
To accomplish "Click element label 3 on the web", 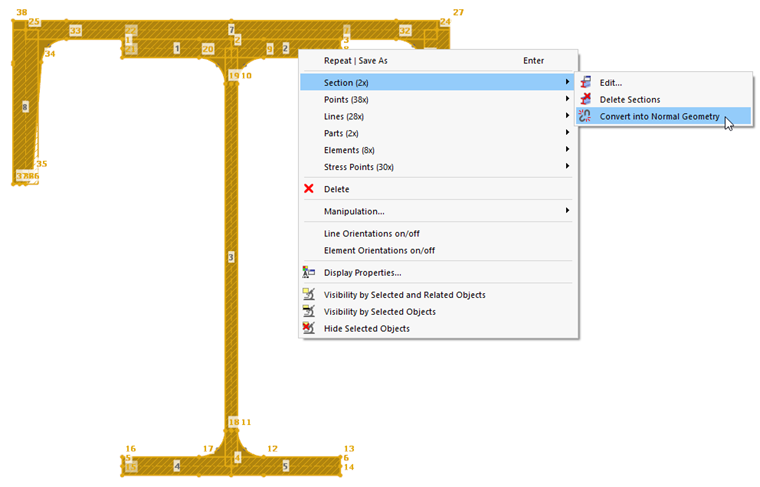I will coord(231,257).
